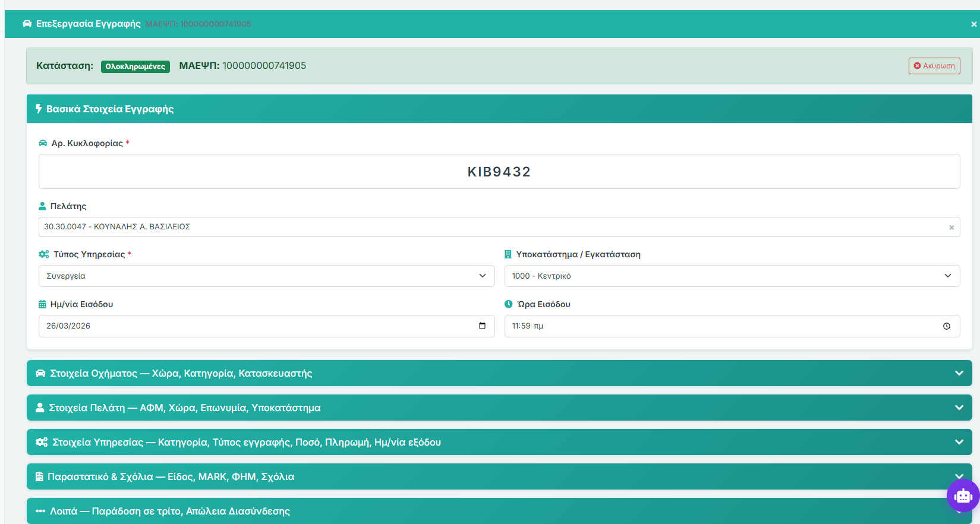Click the building icon beside Υποκατάστημα / Εγκατάσταση

coord(508,254)
